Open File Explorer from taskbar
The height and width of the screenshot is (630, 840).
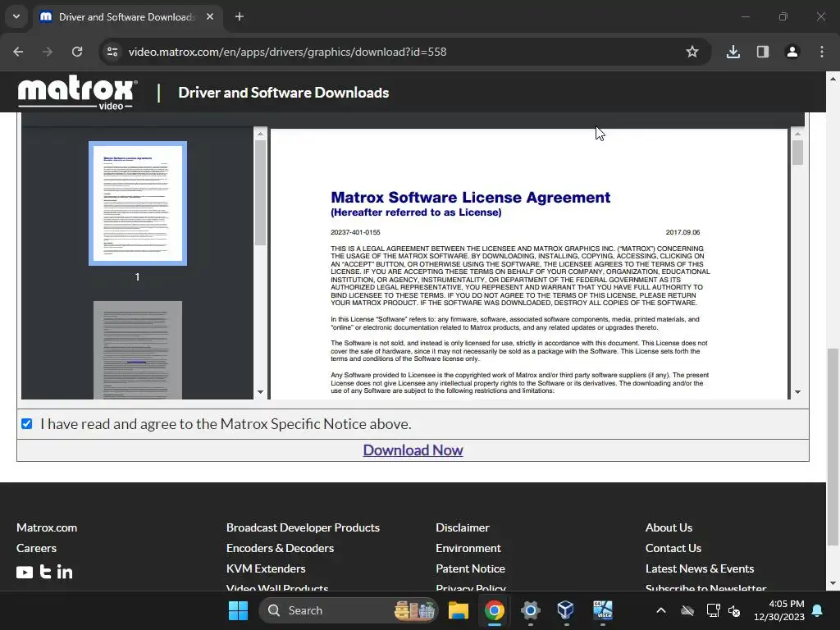(459, 610)
